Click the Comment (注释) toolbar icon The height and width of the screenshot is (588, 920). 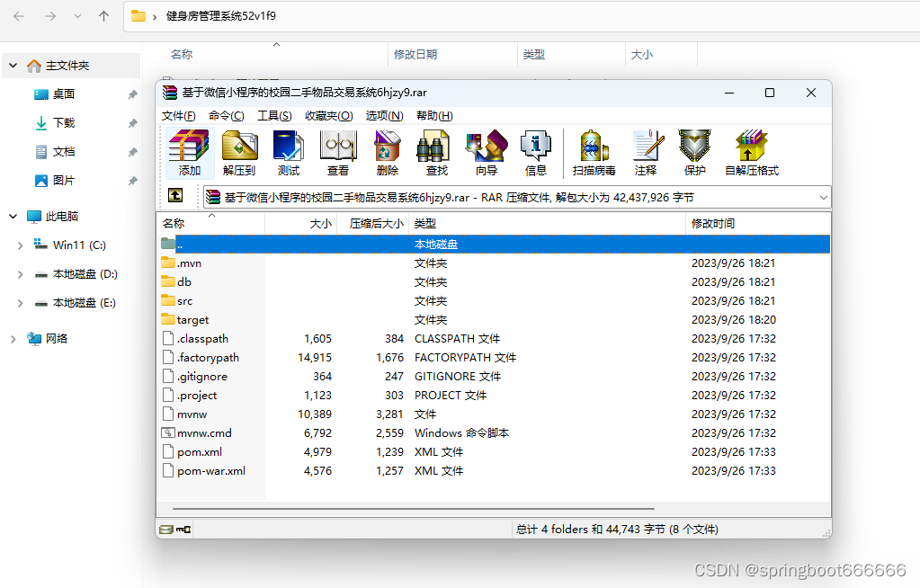click(x=646, y=153)
